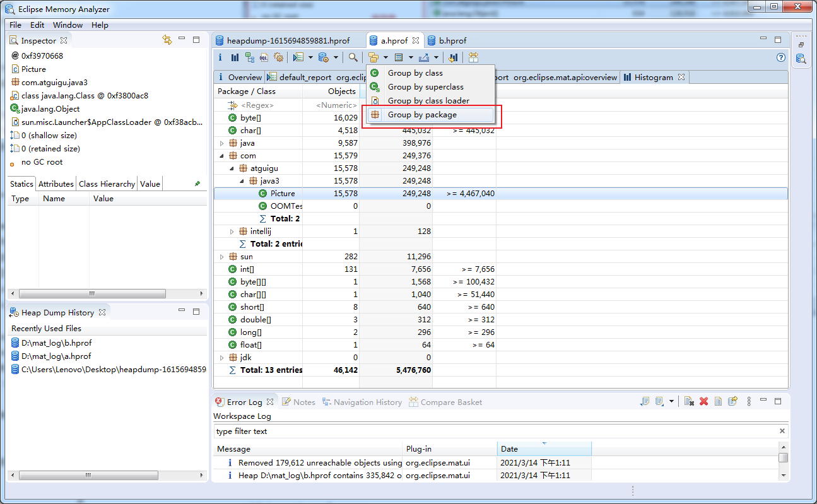Expand the intellij package row
The image size is (817, 504).
coord(232,231)
